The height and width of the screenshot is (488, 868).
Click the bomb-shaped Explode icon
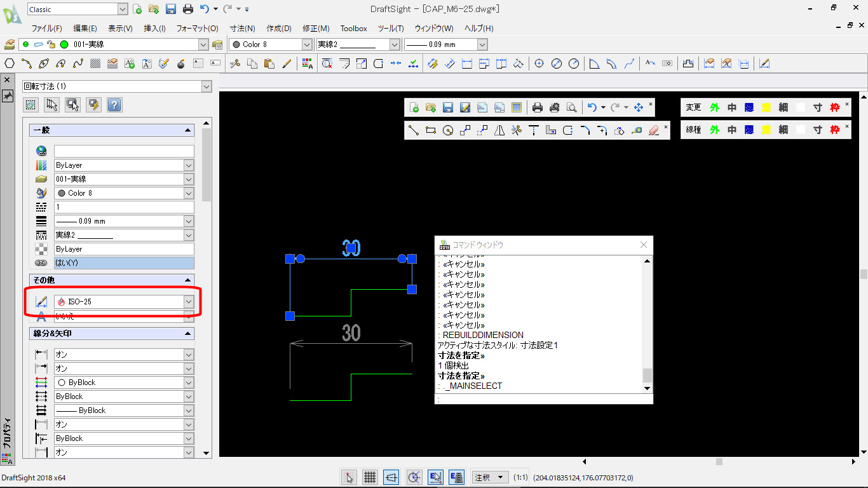(181, 64)
